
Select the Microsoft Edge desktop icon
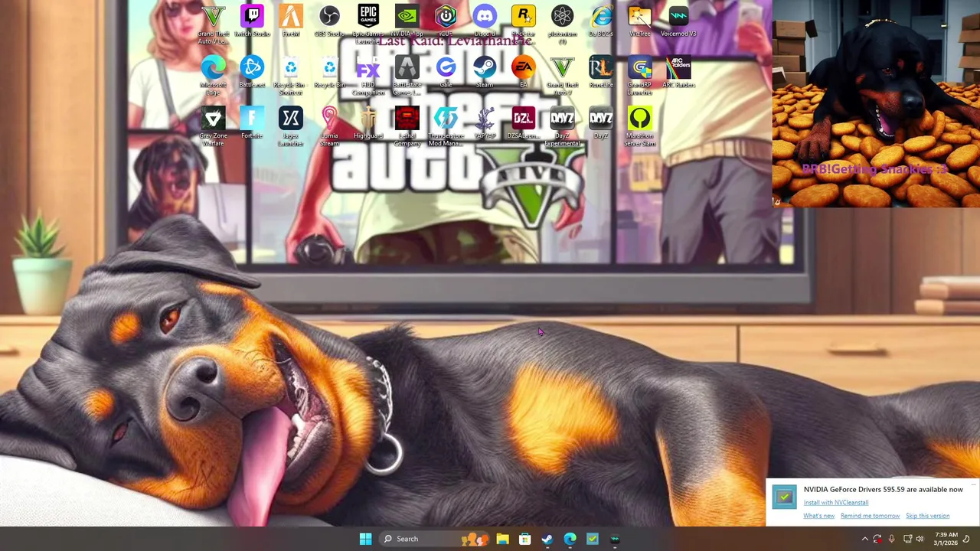tap(213, 75)
